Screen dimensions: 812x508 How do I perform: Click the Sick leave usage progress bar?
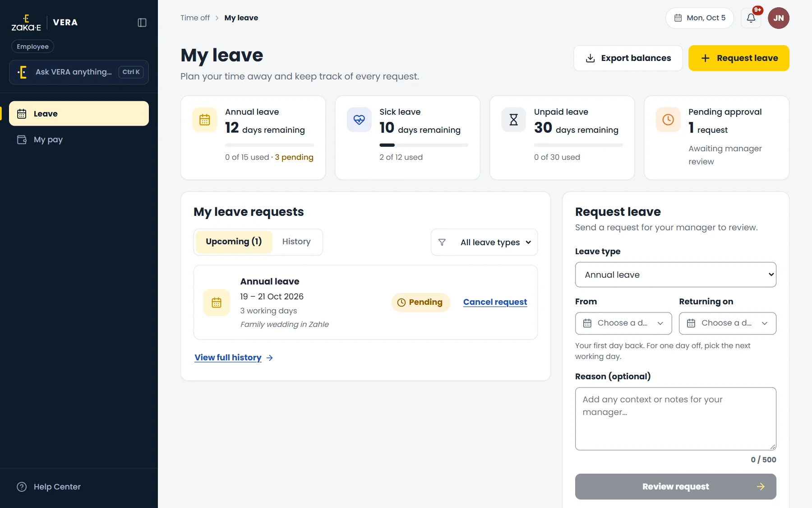[424, 145]
